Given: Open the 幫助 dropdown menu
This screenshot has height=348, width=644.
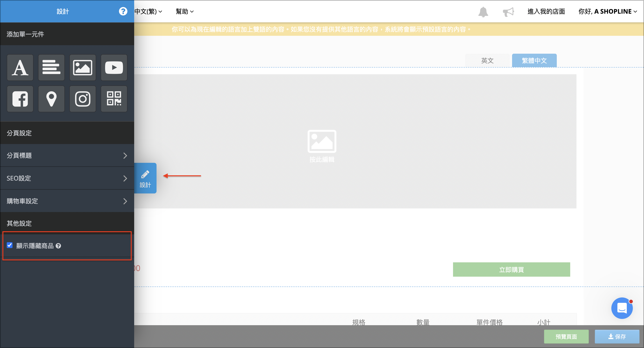Looking at the screenshot, I should (x=184, y=11).
